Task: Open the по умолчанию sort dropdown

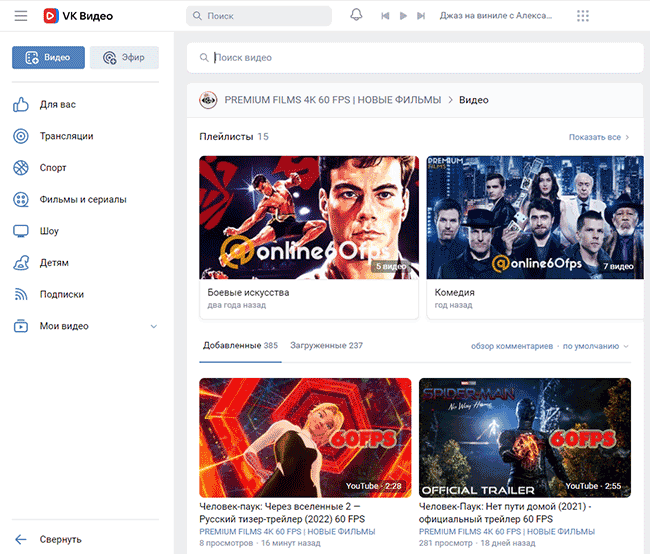Action: [x=595, y=346]
